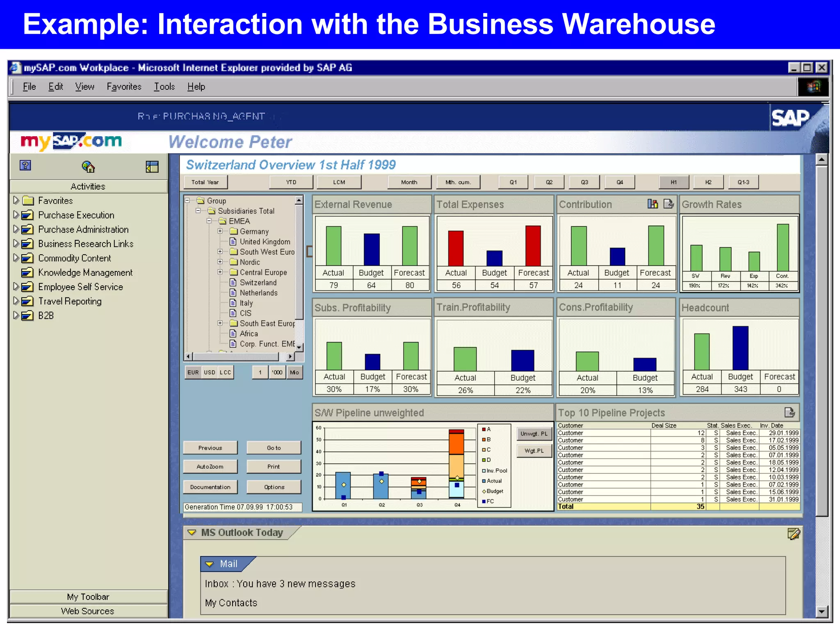Expand the Employee Self Service folder

coord(16,286)
